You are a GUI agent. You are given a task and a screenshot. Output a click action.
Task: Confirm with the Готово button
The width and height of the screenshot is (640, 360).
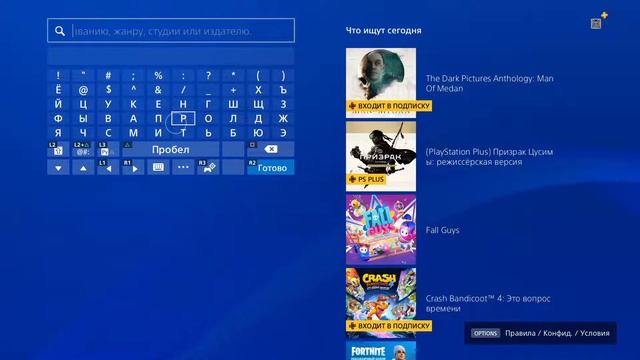click(271, 167)
